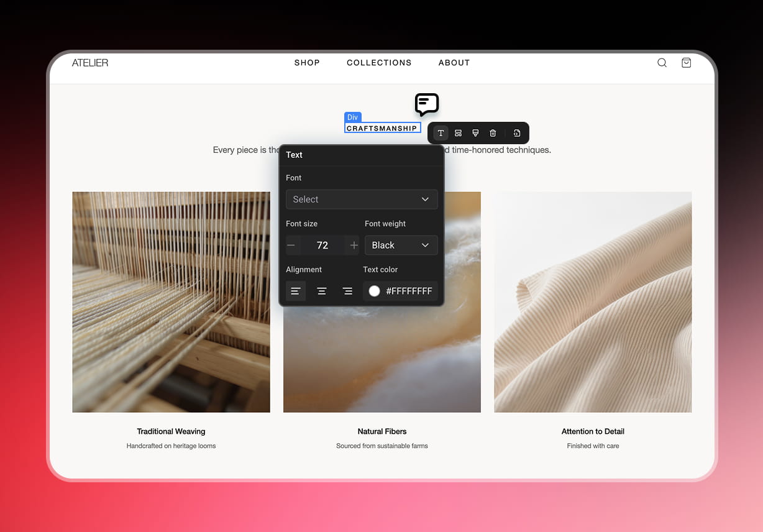
Task: Open the white text color swatch
Action: point(374,291)
